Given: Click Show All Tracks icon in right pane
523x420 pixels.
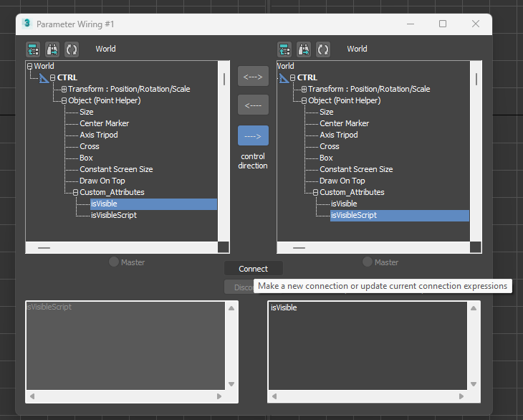Looking at the screenshot, I should (x=284, y=49).
